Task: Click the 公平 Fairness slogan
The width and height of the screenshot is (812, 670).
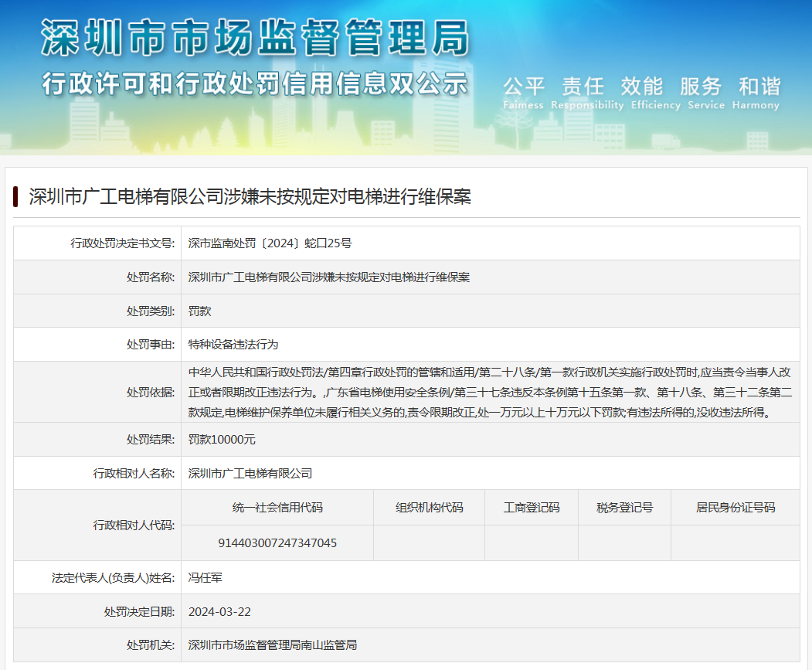Action: click(524, 93)
